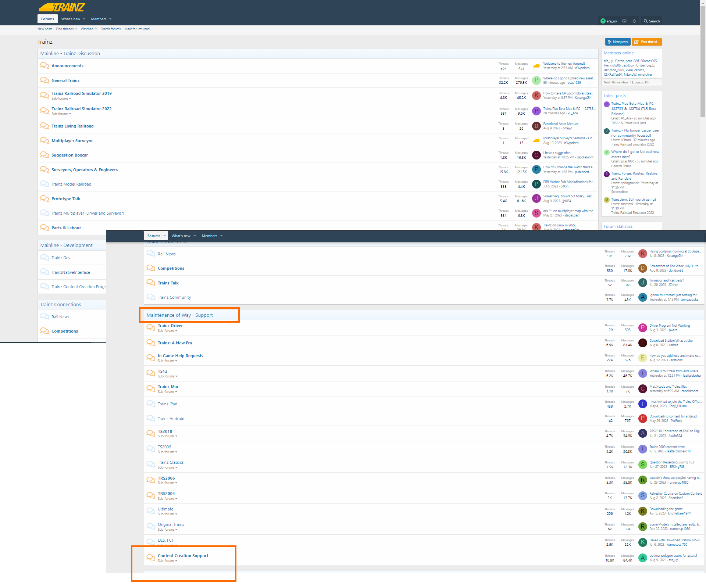Open the Trainz Classics forum link
Image resolution: width=706 pixels, height=588 pixels.
tap(171, 462)
